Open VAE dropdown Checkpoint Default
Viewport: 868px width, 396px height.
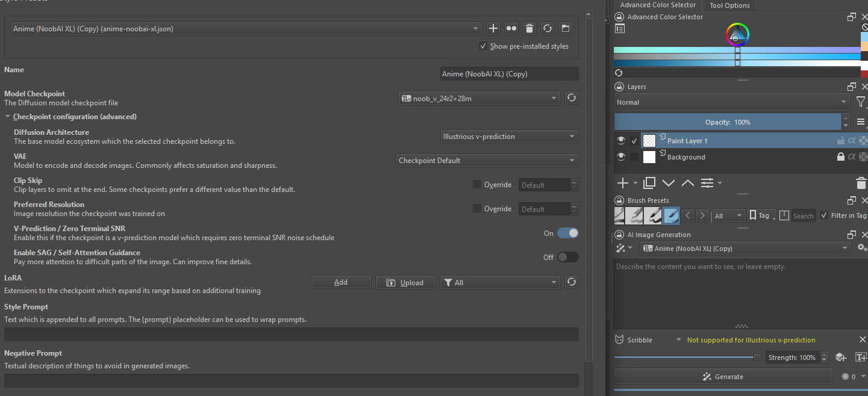click(x=487, y=161)
